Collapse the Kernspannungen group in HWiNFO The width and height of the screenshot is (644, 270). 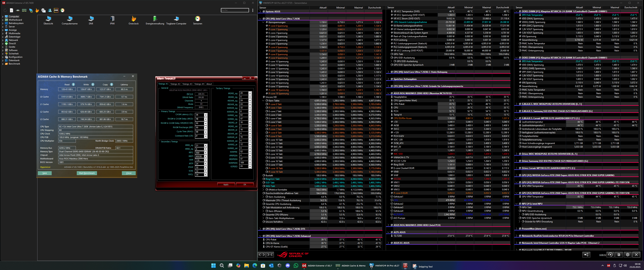coord(263,22)
